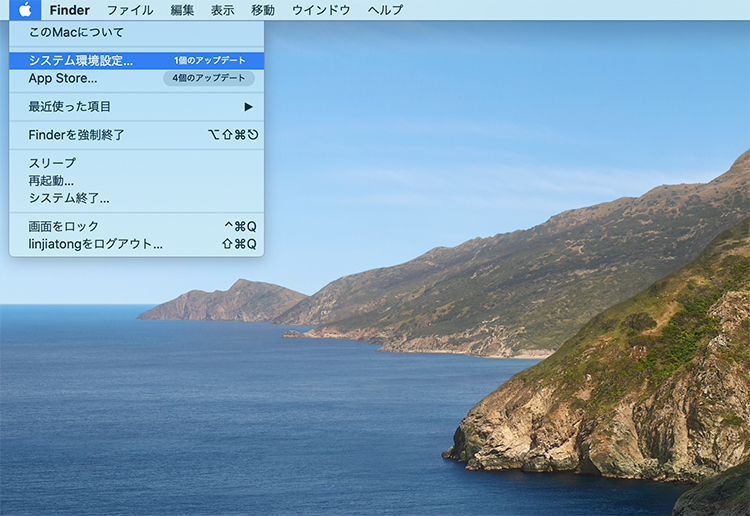Open the ウインドウ menu

pyautogui.click(x=321, y=10)
